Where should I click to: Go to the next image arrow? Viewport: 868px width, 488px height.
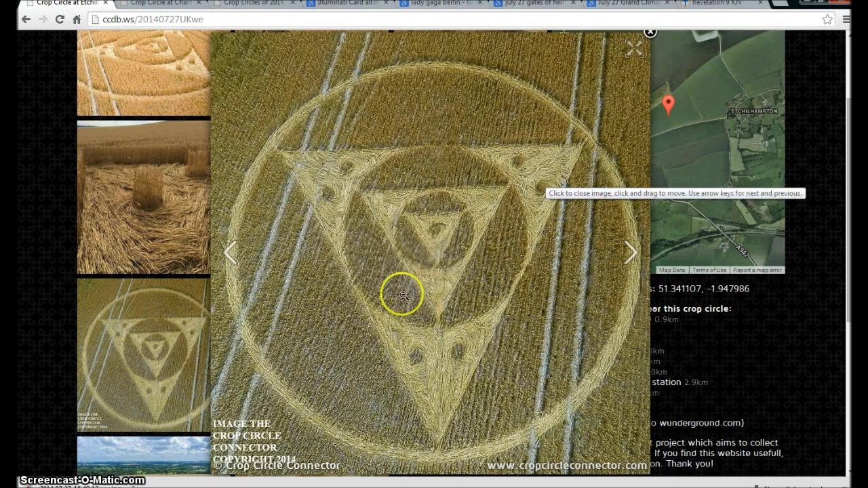pyautogui.click(x=631, y=252)
